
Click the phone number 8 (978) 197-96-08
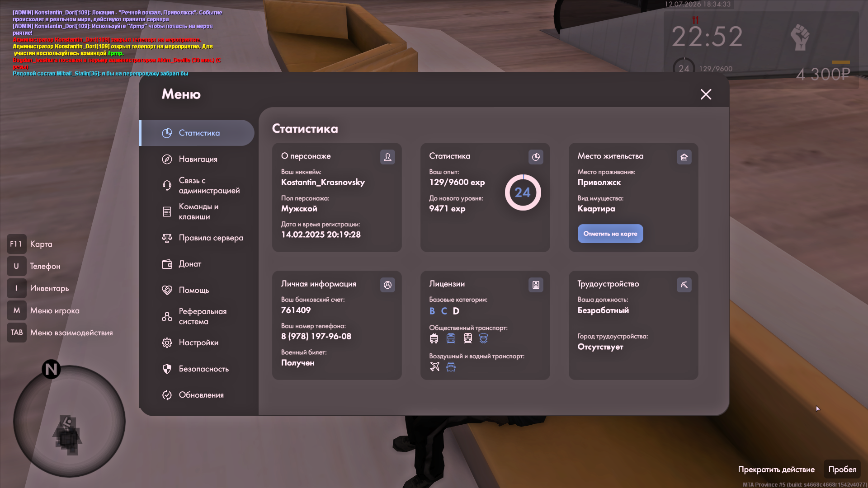coord(316,336)
